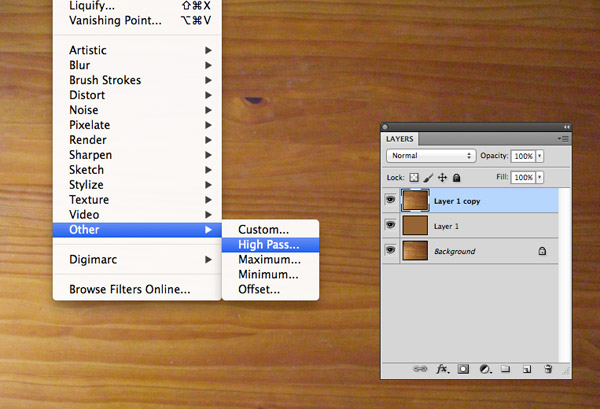Viewport: 600px width, 409px height.
Task: Choose the Offset filter
Action: pyautogui.click(x=258, y=290)
